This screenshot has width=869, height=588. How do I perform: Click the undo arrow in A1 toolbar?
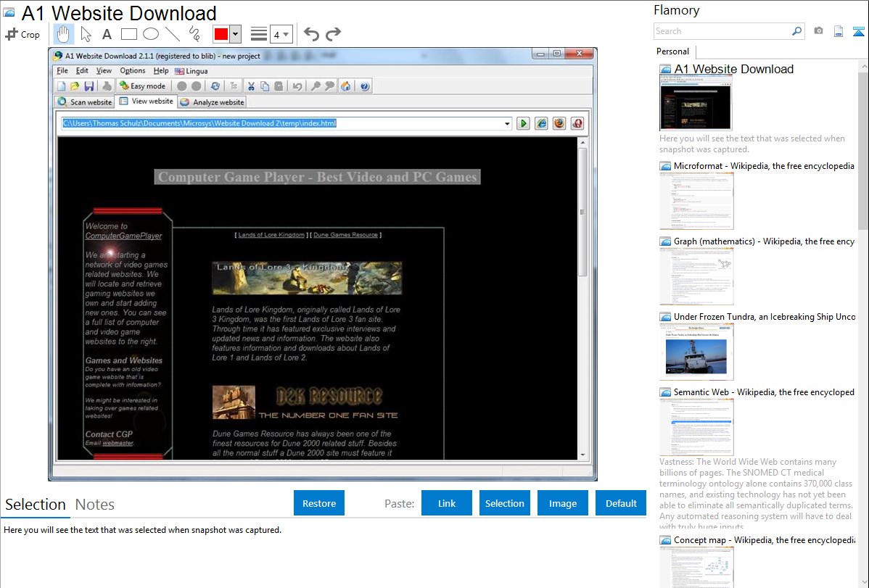(x=297, y=86)
